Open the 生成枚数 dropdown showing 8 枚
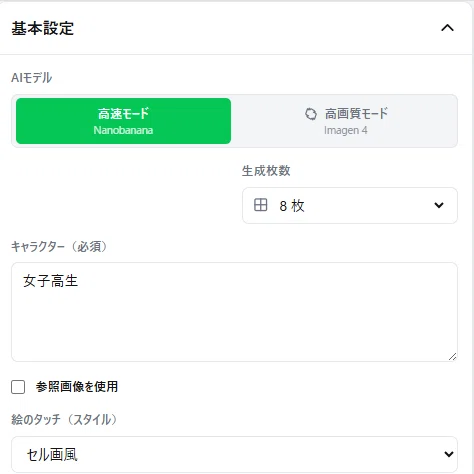Image resolution: width=474 pixels, height=474 pixels. (x=350, y=205)
